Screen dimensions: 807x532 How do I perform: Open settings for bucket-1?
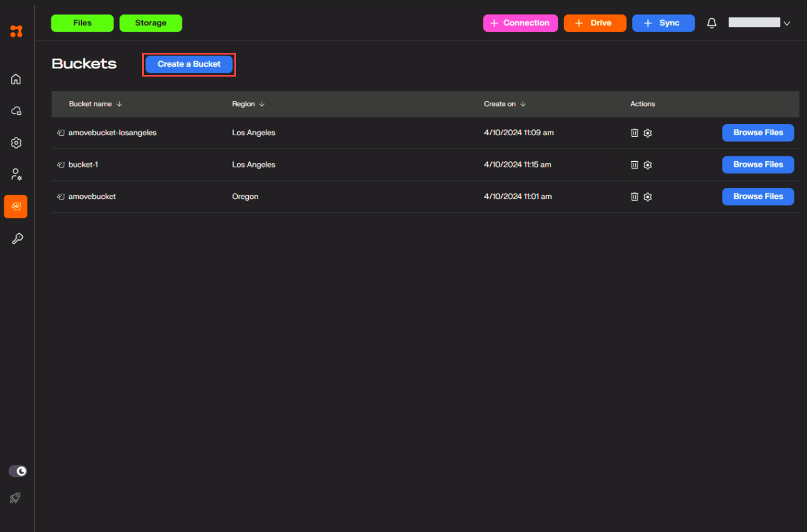647,165
